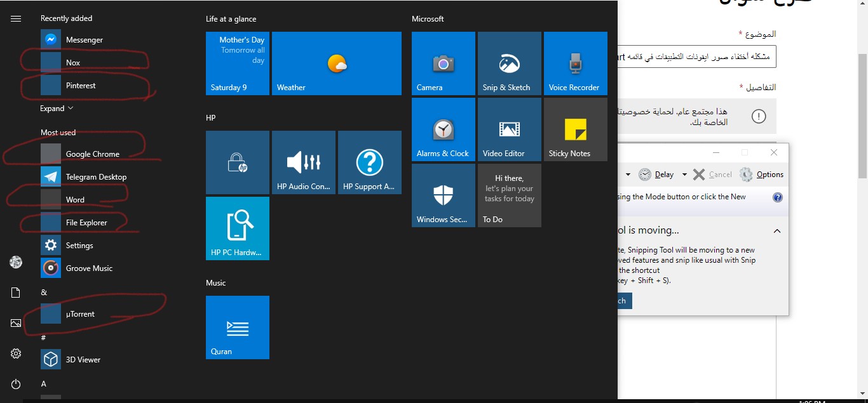Screen dimensions: 868x403
Task: Click the & letter group header
Action: [x=44, y=293]
